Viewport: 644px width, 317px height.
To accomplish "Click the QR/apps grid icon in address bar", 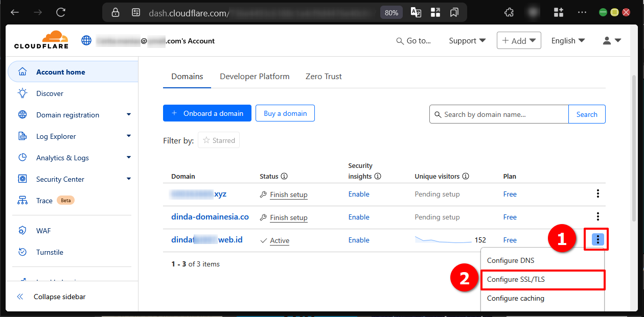I will (435, 13).
